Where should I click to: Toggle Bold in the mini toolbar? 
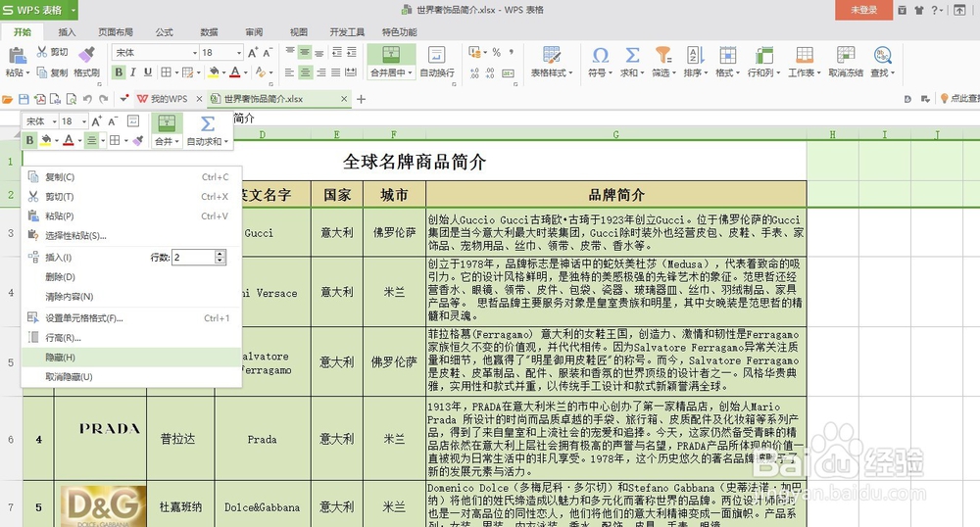29,140
